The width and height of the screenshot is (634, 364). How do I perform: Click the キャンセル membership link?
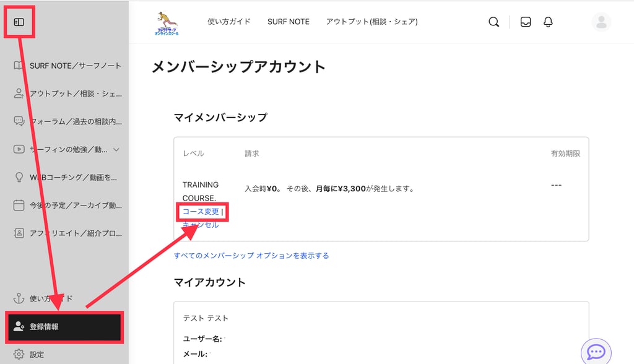pyautogui.click(x=201, y=225)
